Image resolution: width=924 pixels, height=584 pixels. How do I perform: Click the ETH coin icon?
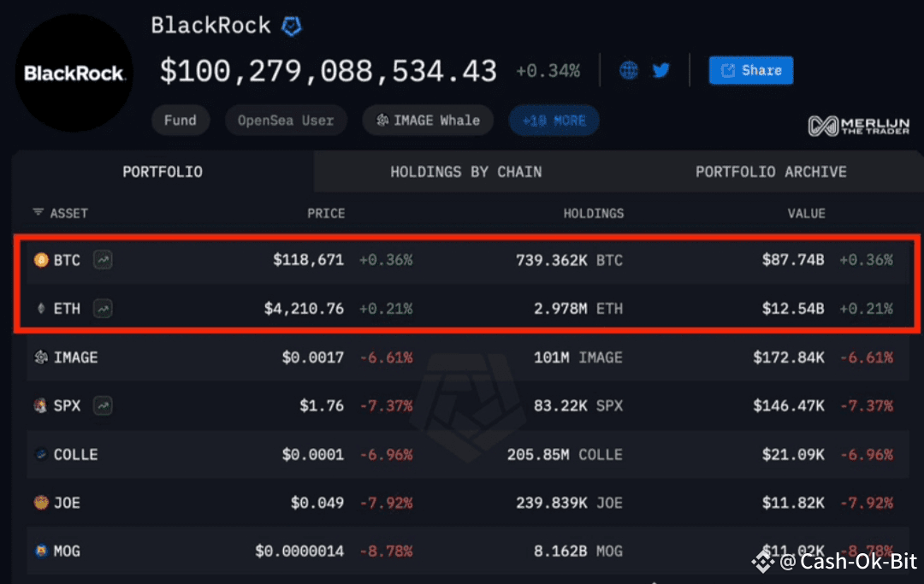coord(41,308)
